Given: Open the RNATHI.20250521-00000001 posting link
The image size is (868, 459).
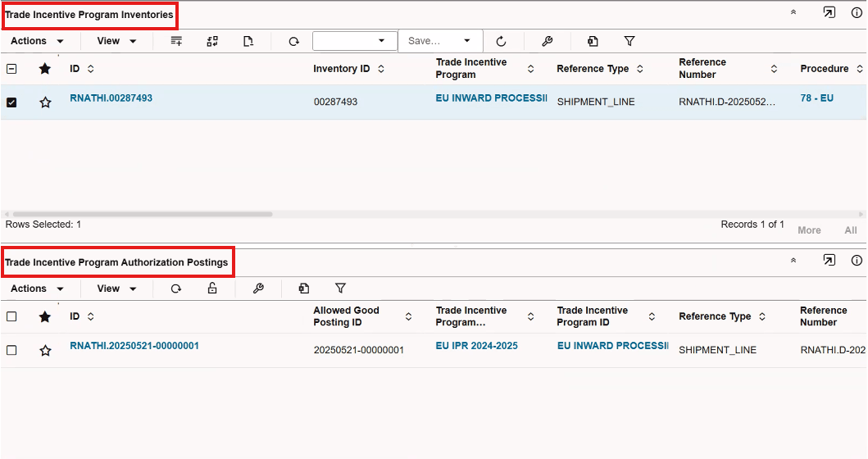Looking at the screenshot, I should coord(134,346).
